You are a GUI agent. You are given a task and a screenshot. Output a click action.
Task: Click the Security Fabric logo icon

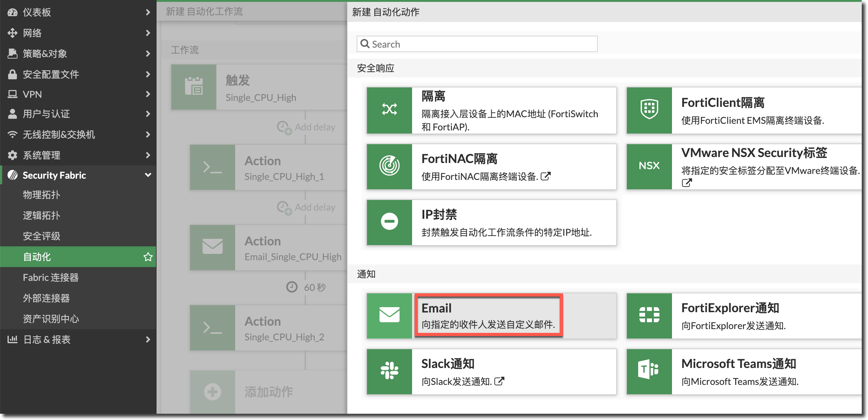(x=13, y=175)
